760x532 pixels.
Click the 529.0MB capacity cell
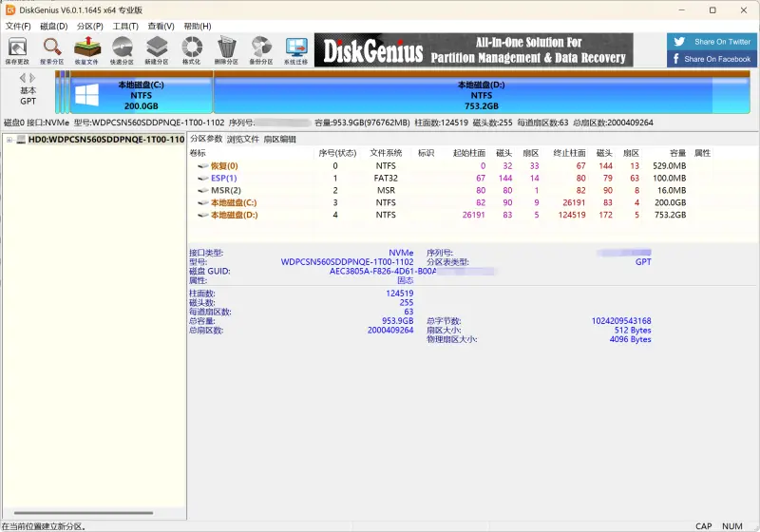click(x=670, y=165)
